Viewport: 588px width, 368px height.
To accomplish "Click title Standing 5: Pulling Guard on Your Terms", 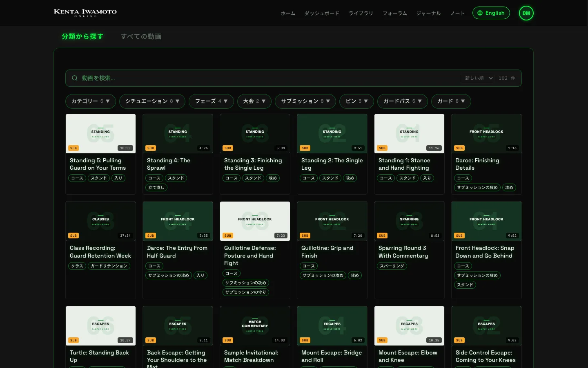I will pos(98,164).
